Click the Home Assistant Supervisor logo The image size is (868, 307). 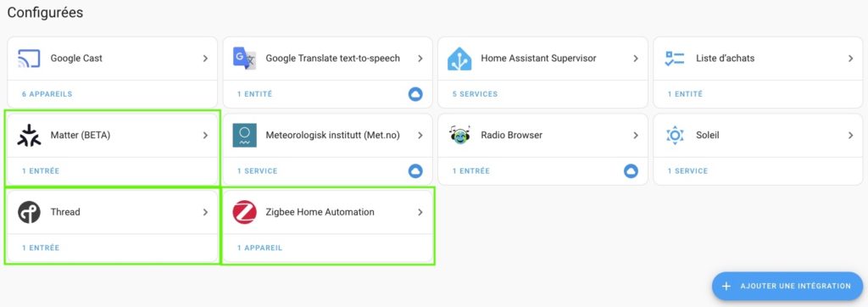[x=459, y=59]
